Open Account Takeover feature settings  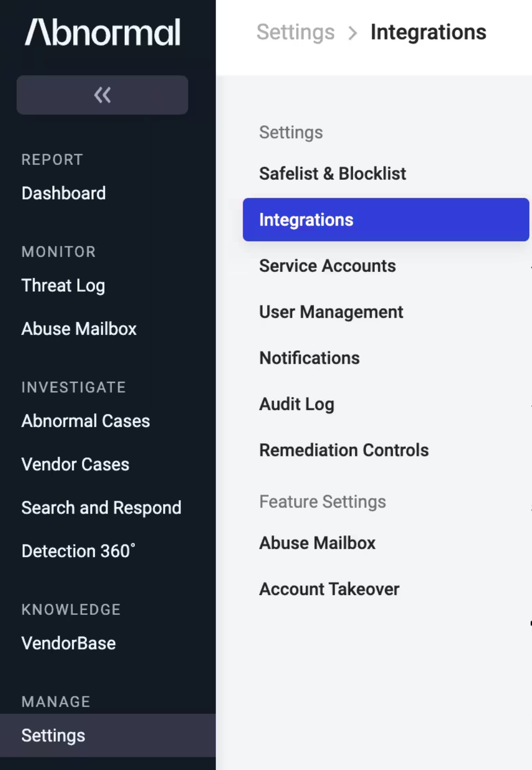click(x=329, y=589)
